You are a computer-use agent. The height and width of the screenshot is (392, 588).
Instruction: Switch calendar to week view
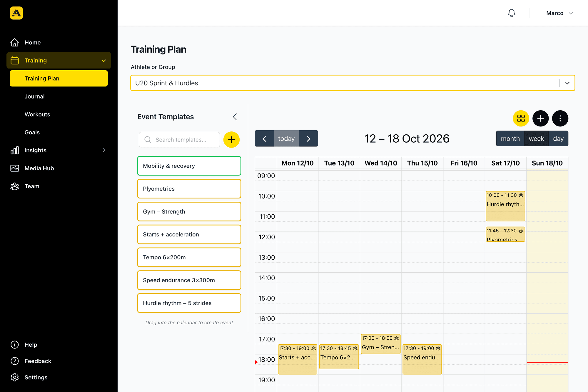pos(537,139)
